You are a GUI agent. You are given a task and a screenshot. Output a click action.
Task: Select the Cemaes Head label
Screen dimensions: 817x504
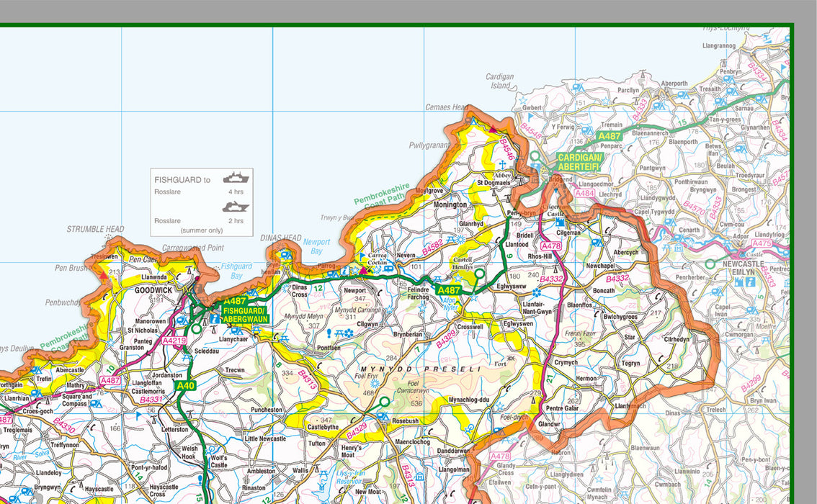(x=447, y=107)
